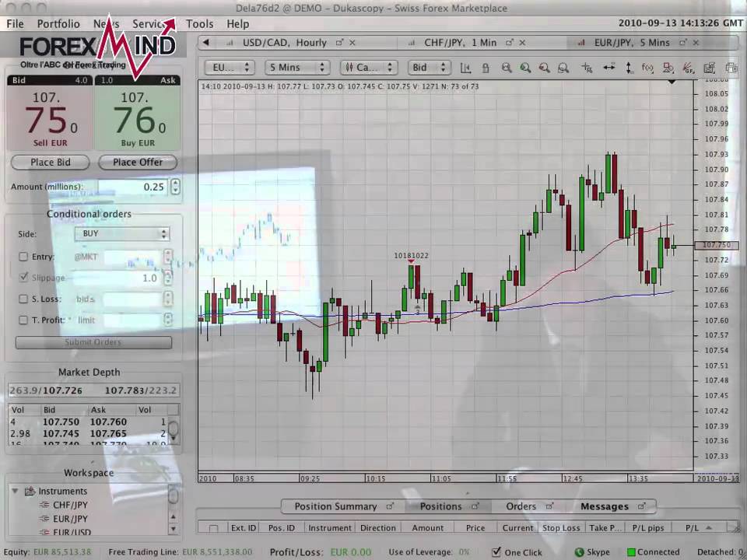The width and height of the screenshot is (747, 560).
Task: Detach the EUR/JPY 5 Mins chart tab
Action: tap(682, 42)
